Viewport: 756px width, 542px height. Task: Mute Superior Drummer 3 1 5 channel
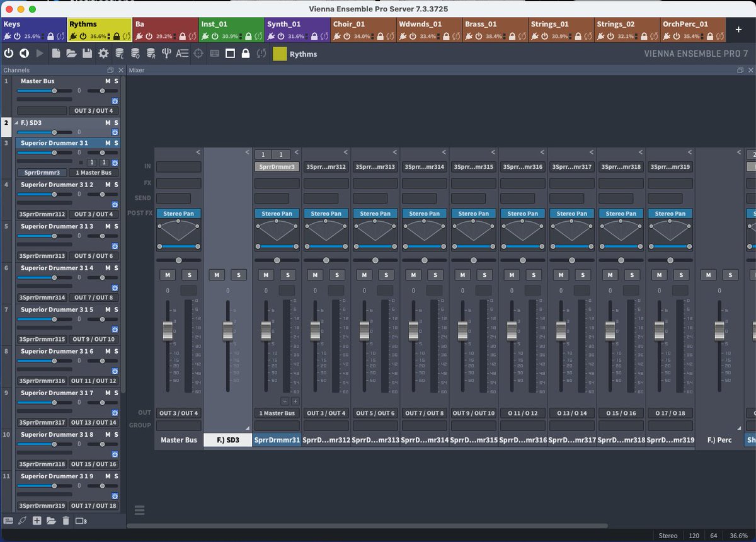pyautogui.click(x=108, y=309)
